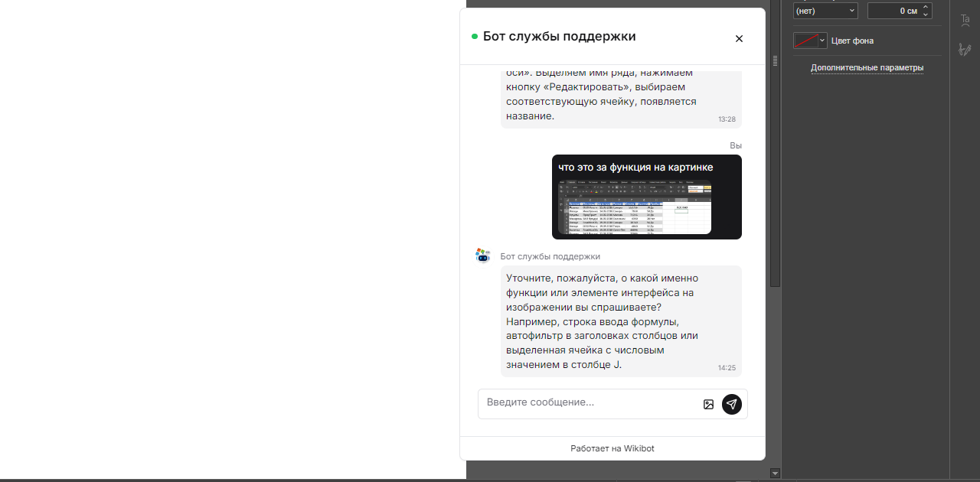Image resolution: width=980 pixels, height=482 pixels.
Task: Expand the 'Цвет фона' color dropdown arrow
Action: (822, 40)
